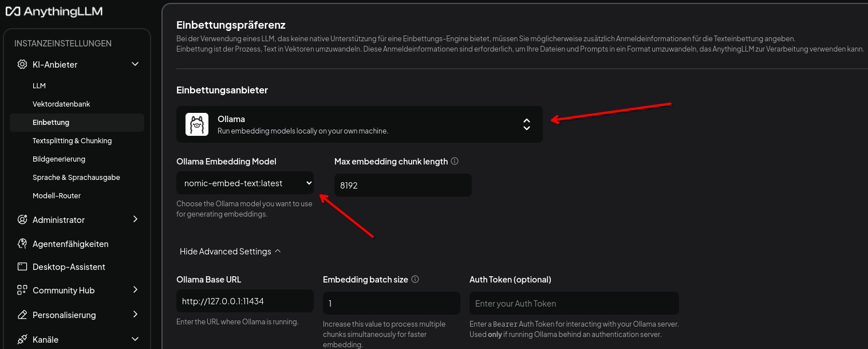Screen dimensions: 868x349
Task: Click the Administrator user icon
Action: coord(22,219)
